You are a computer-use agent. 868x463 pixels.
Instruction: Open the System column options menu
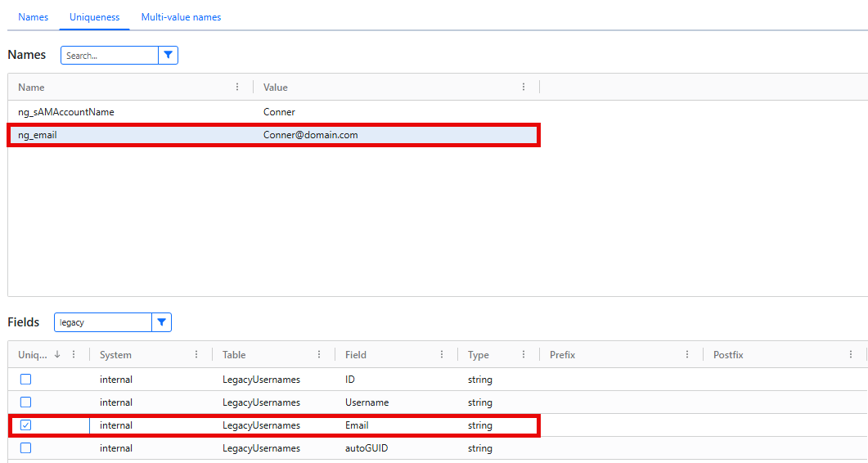click(196, 354)
